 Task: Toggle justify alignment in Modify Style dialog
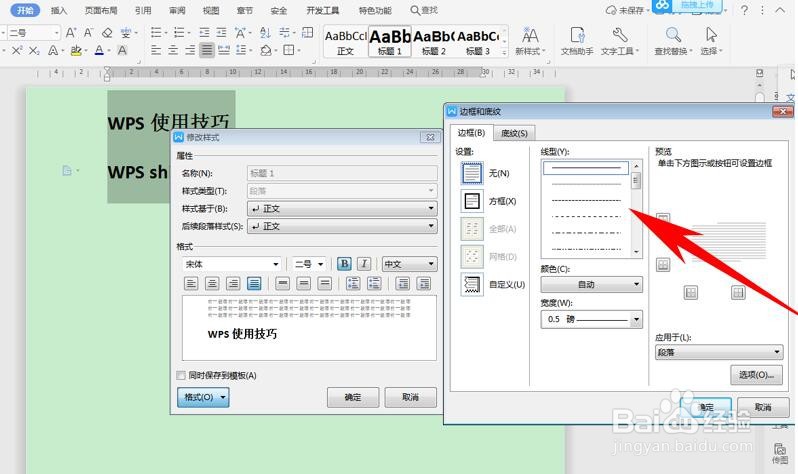coord(254,284)
